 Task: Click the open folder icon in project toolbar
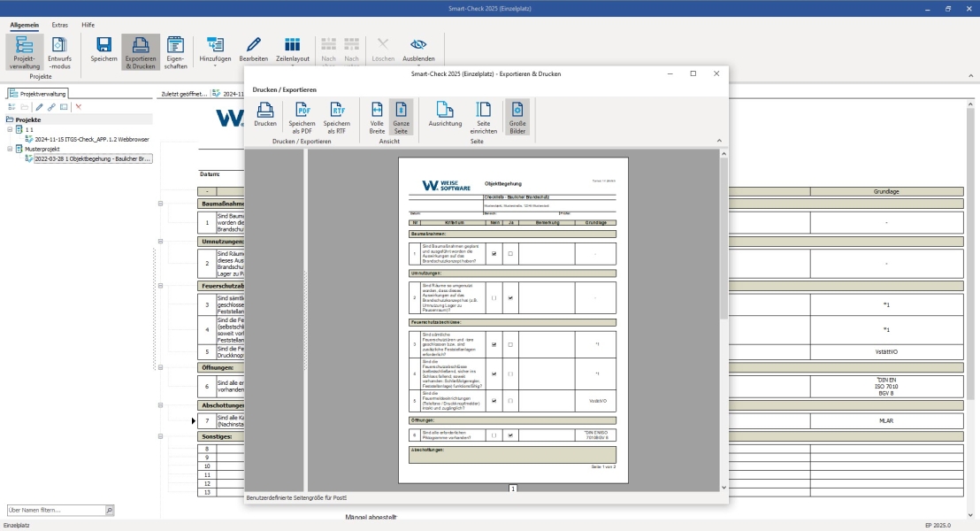tap(25, 107)
